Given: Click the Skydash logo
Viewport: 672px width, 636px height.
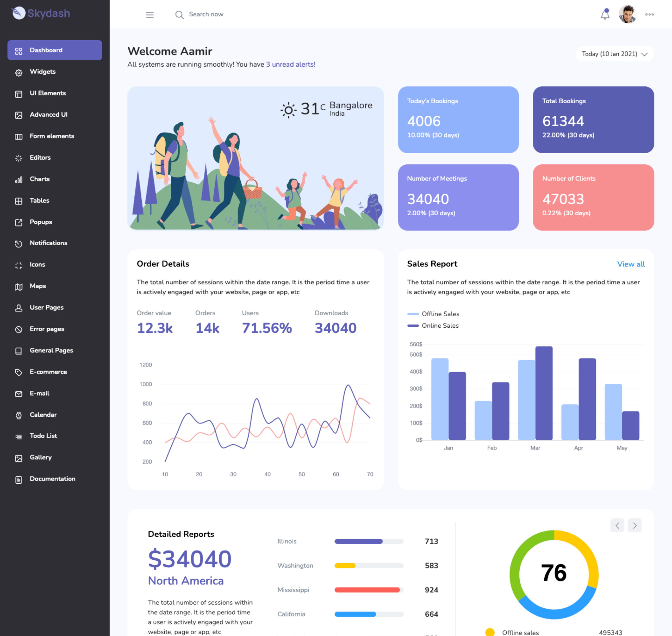Looking at the screenshot, I should coord(41,13).
